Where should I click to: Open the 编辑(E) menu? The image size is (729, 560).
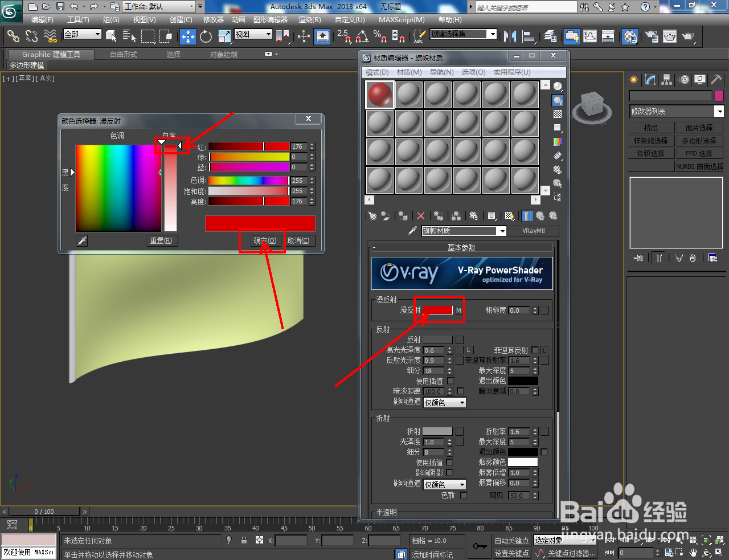point(42,20)
